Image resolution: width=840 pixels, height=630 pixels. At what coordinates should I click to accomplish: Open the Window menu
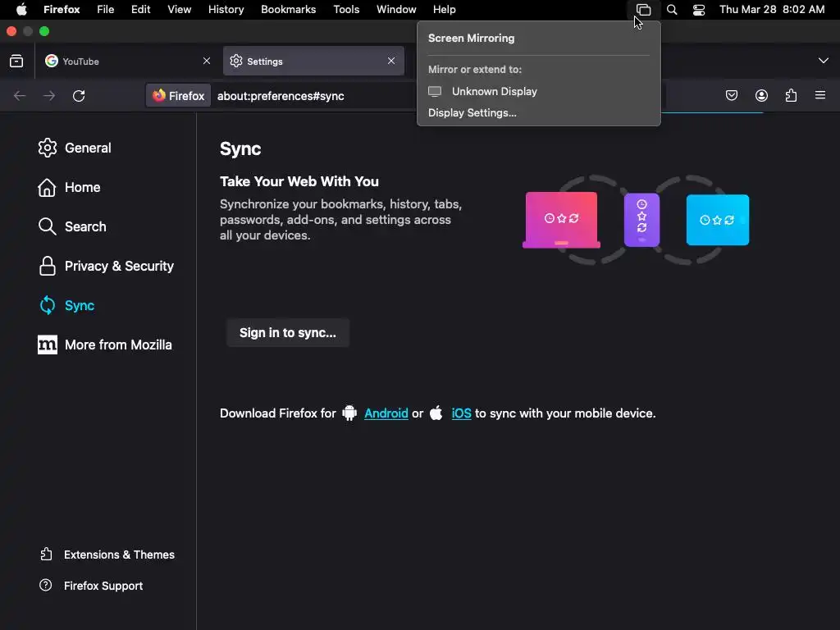coord(396,10)
